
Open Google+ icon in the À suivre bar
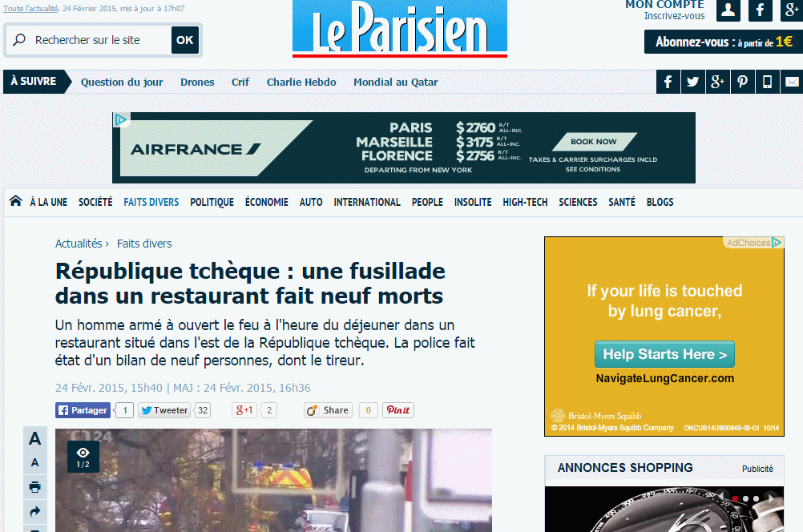[x=717, y=82]
